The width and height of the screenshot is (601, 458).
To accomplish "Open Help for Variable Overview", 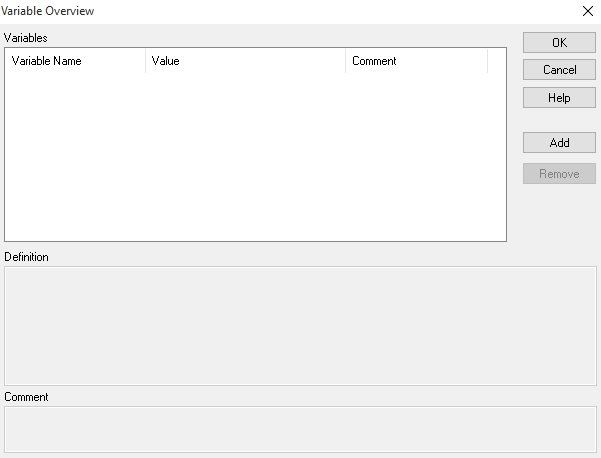I will point(559,98).
